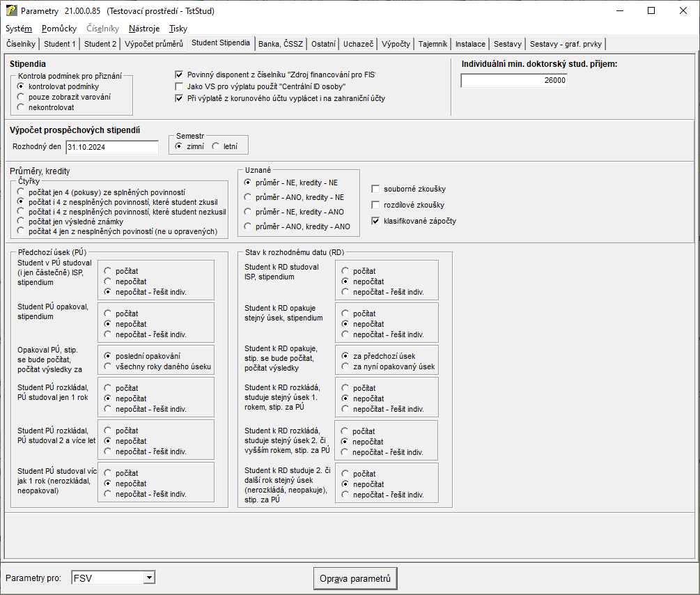Screen dimensions: 700x595
Task: Toggle 'klasifikované zápočty' checkbox
Action: [376, 221]
